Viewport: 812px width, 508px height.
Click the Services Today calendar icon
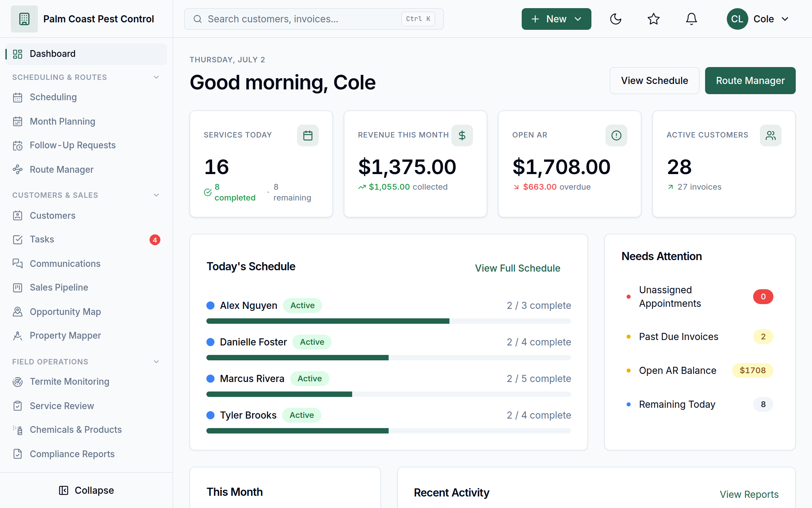(308, 135)
